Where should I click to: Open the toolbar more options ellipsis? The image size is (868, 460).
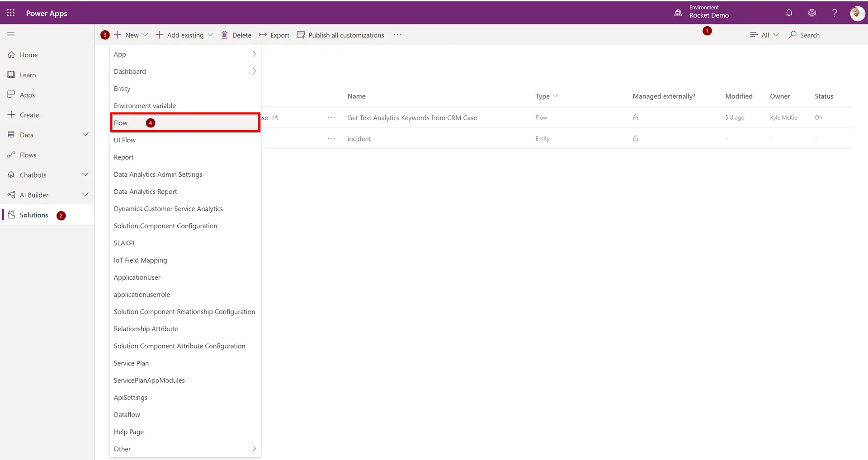click(x=397, y=35)
